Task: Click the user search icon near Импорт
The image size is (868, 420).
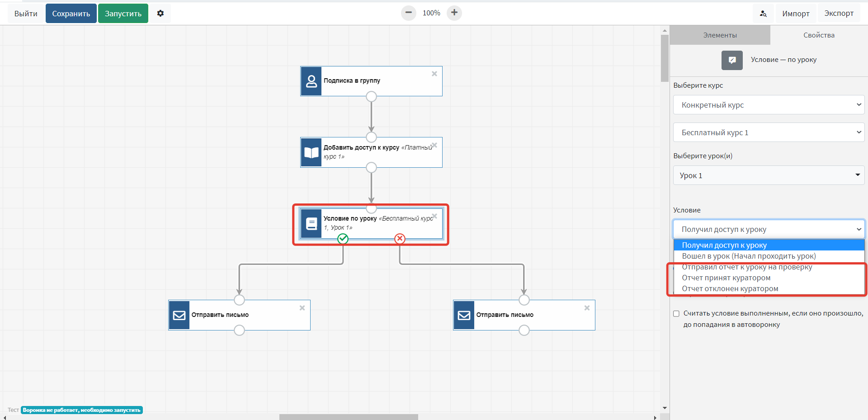Action: (x=763, y=14)
